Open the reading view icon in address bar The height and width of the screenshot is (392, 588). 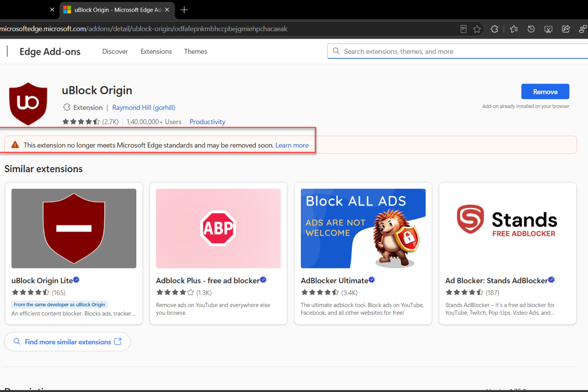point(463,29)
